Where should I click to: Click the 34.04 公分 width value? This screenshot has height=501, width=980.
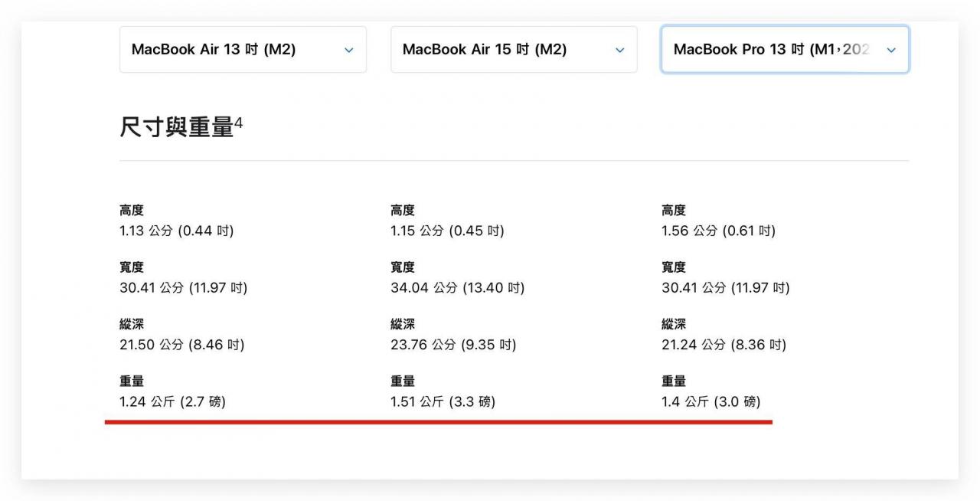click(x=457, y=288)
